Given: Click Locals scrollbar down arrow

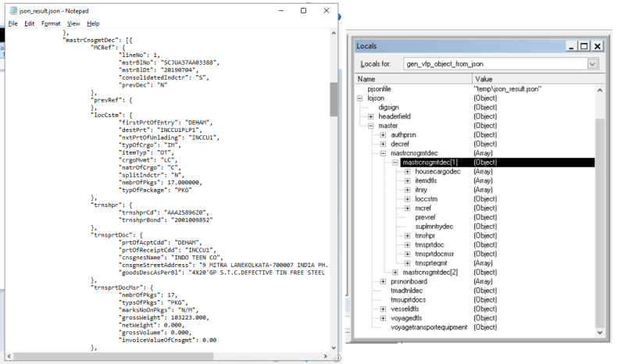Looking at the screenshot, I should point(600,332).
